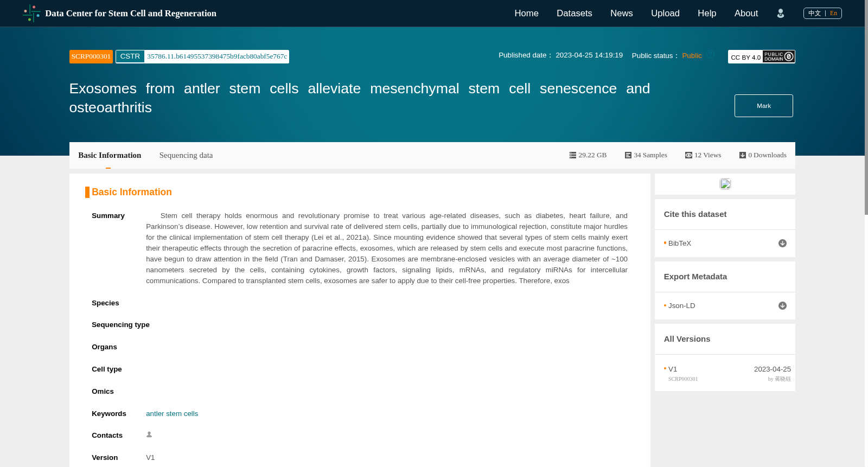Click the Mark button
Screen dimensions: 868x467
click(x=764, y=106)
